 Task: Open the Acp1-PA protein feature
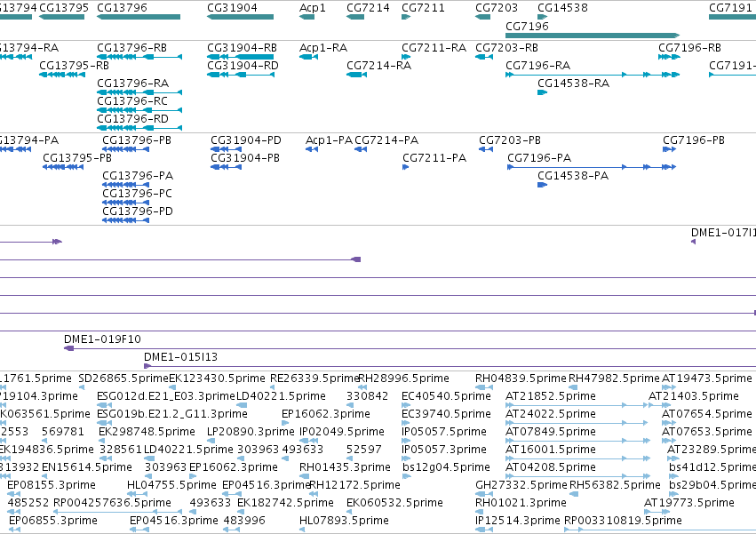tap(312, 149)
